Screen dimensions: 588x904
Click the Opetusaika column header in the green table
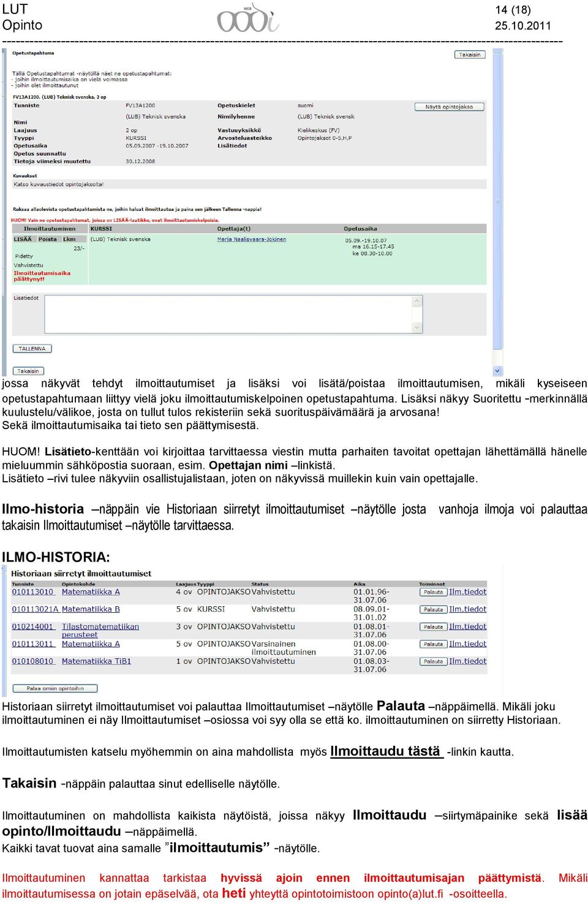point(360,229)
